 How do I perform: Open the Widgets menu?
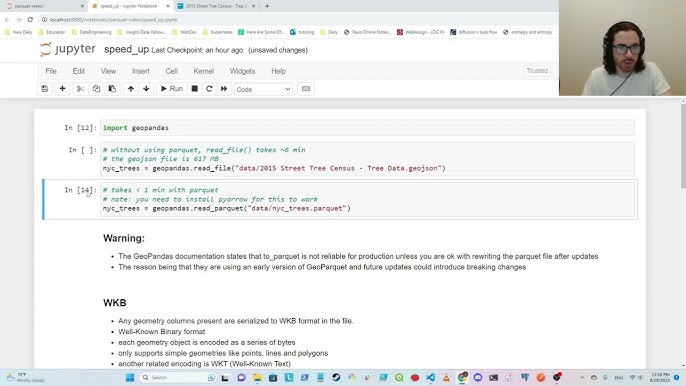pos(242,71)
